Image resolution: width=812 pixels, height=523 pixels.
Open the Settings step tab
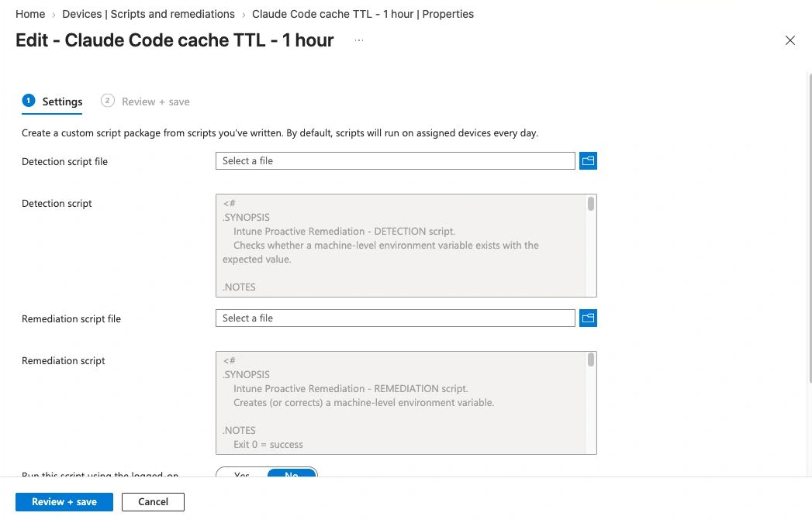[x=52, y=102]
